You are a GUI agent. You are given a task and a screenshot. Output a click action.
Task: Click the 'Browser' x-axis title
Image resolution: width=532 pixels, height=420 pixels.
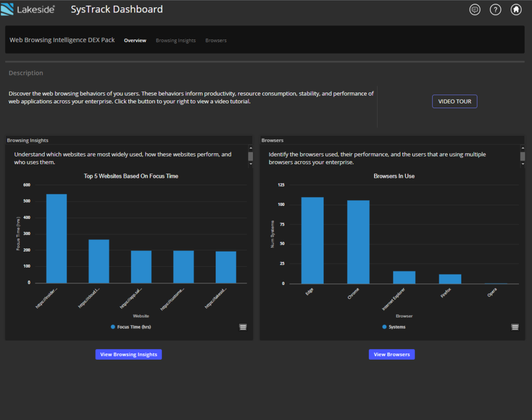(x=404, y=316)
